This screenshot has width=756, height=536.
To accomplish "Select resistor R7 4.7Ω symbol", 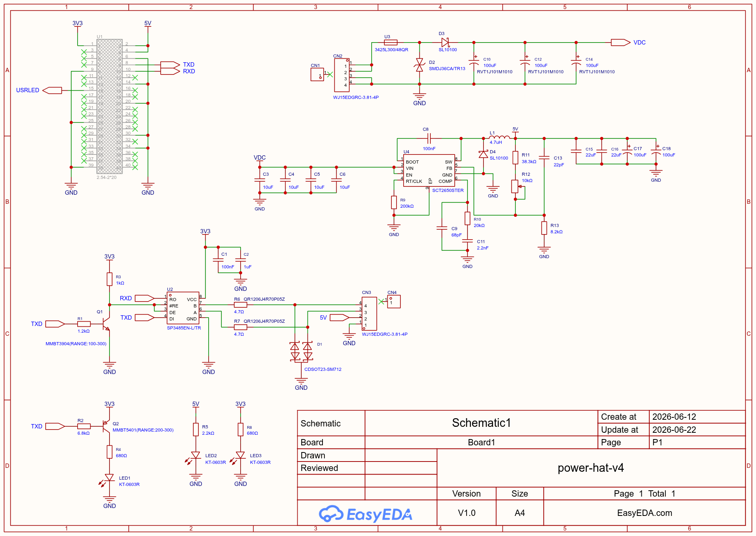I will click(x=241, y=327).
